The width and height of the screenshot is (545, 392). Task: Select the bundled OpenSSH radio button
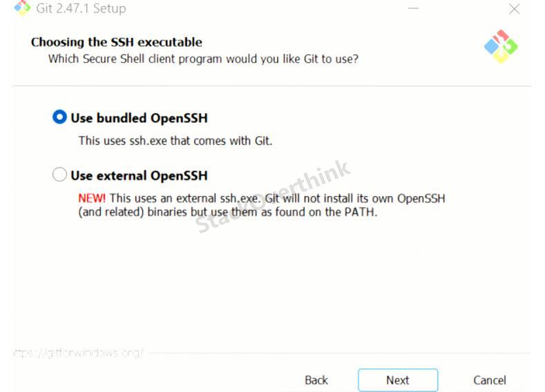(x=59, y=117)
